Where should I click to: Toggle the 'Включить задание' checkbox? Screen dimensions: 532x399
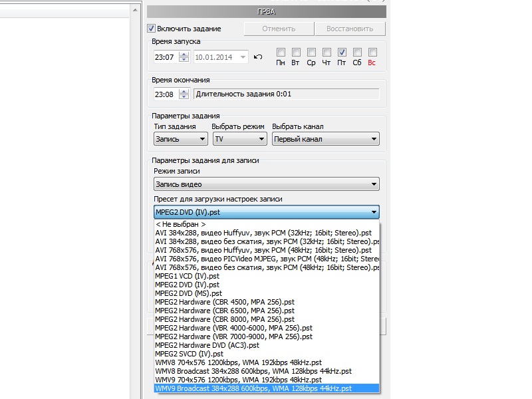(x=152, y=29)
